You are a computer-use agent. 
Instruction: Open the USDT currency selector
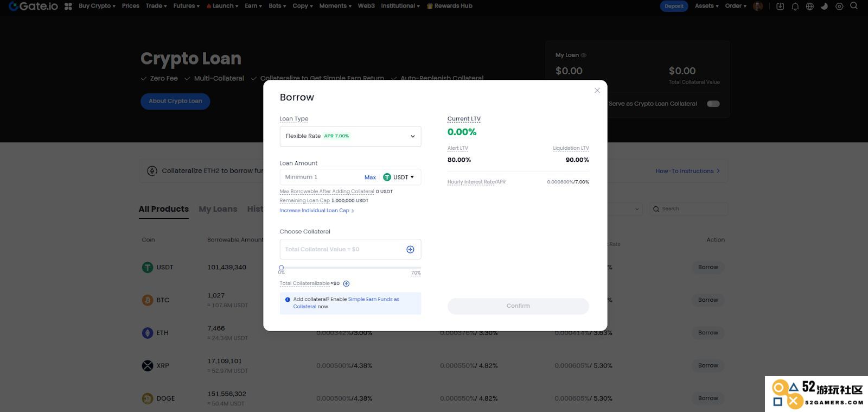coord(399,177)
